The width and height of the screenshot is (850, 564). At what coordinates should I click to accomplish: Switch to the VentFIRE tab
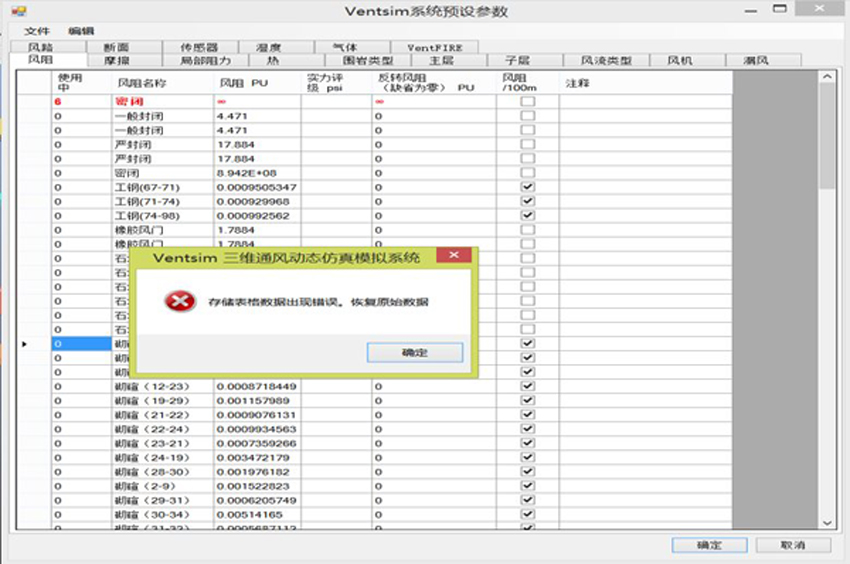click(435, 47)
